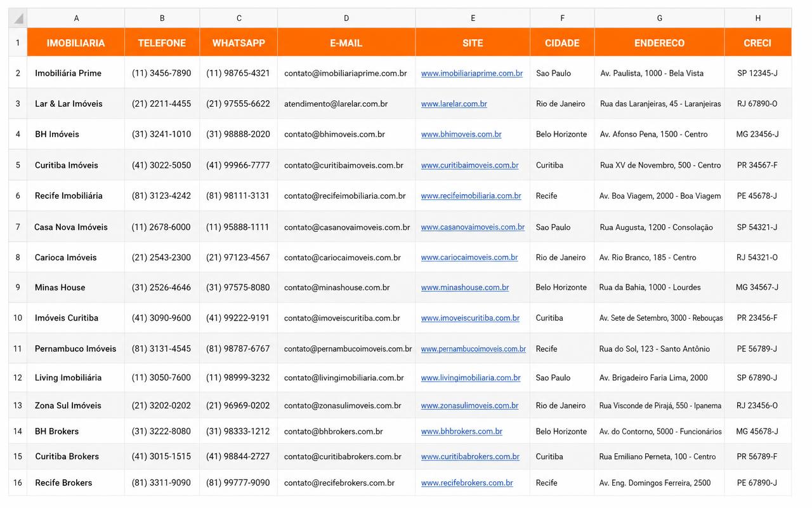Open www.larelar.com.br link
The height and width of the screenshot is (508, 812).
[x=454, y=104]
